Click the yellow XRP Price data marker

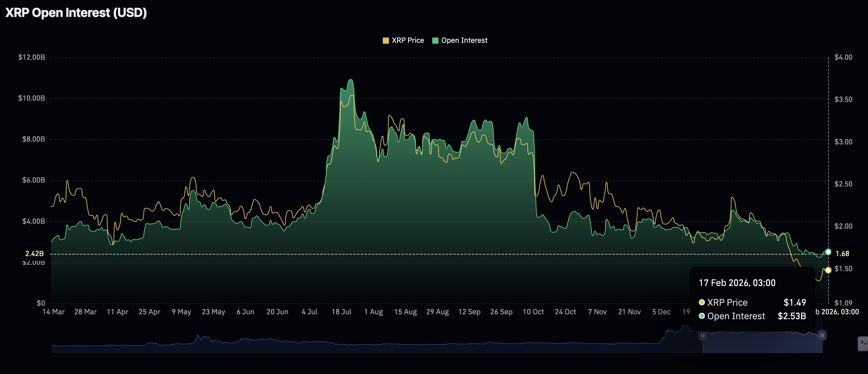click(828, 270)
